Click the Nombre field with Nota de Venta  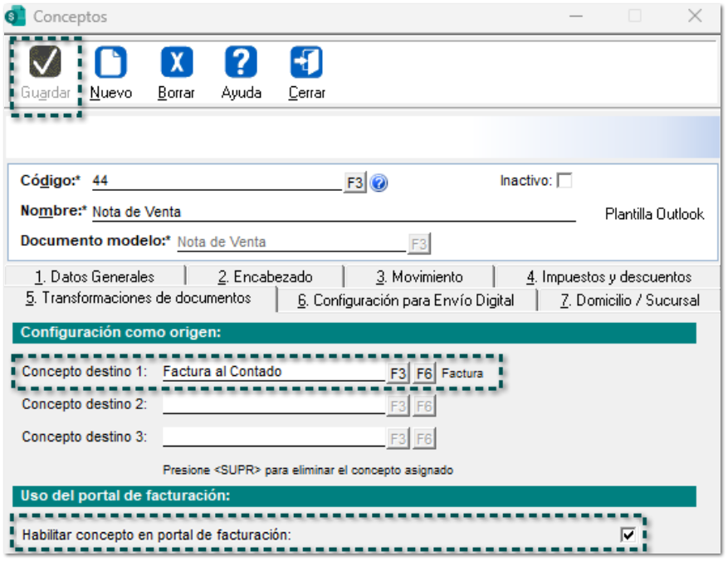[x=332, y=212]
